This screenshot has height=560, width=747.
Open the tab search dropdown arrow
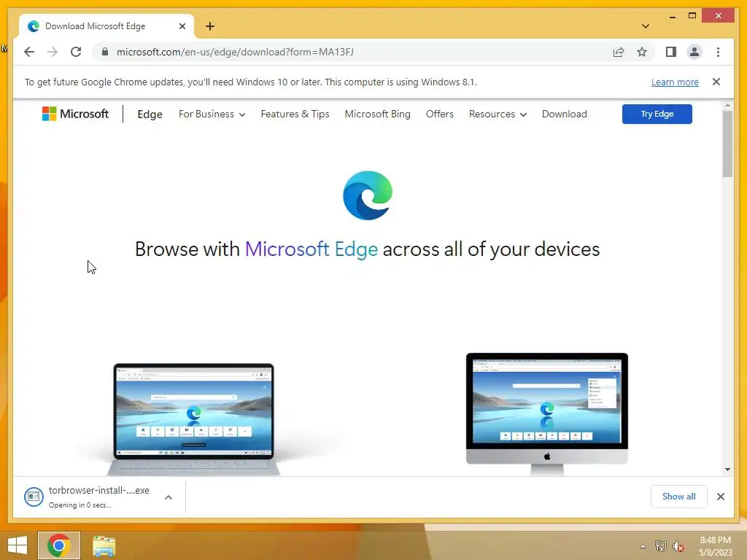click(645, 26)
